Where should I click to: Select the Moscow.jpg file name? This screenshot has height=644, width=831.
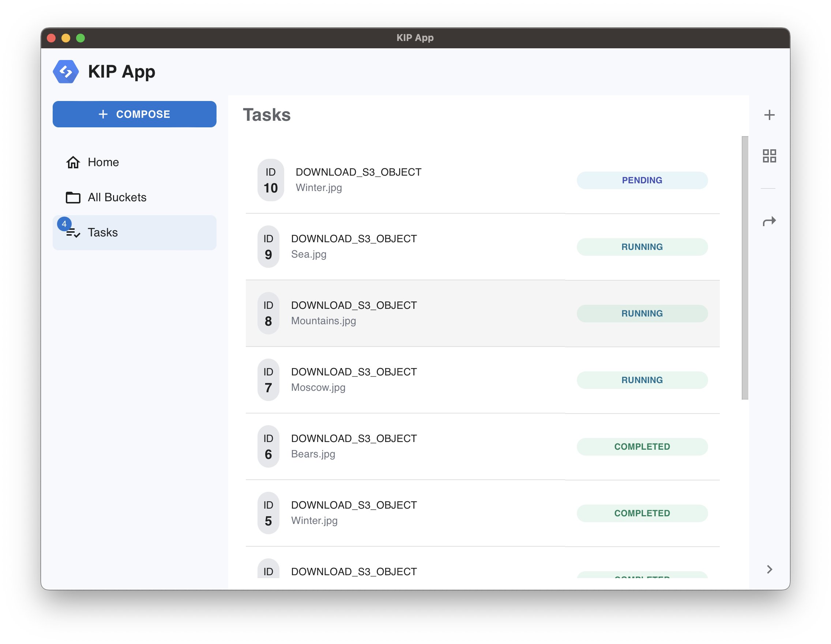[318, 388]
